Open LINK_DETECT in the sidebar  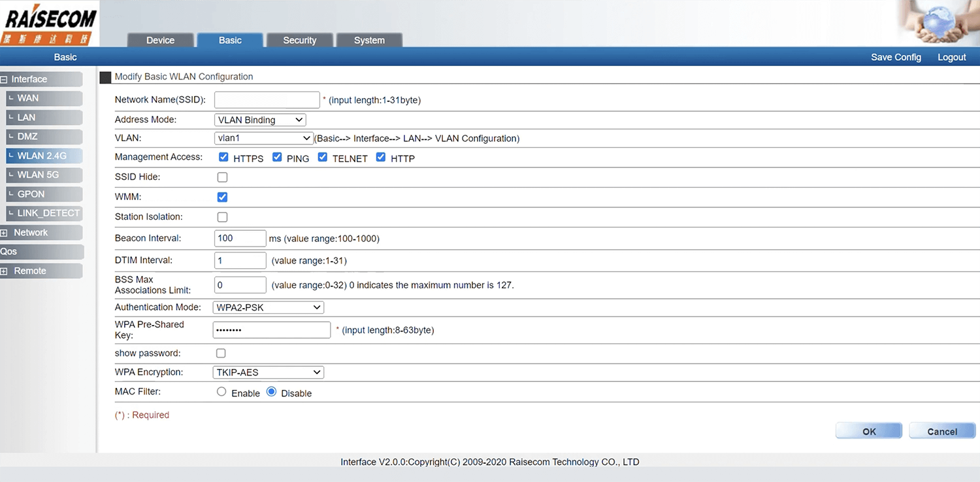pos(48,213)
